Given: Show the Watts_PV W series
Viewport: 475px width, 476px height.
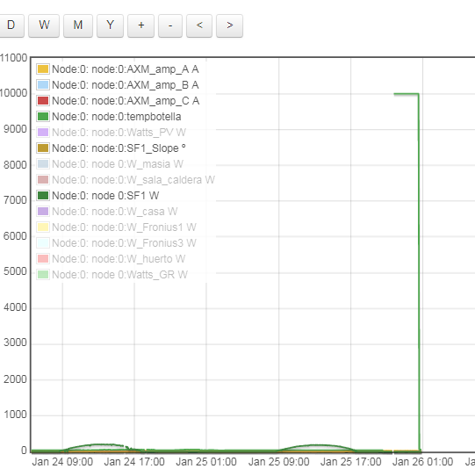Looking at the screenshot, I should click(x=119, y=133).
